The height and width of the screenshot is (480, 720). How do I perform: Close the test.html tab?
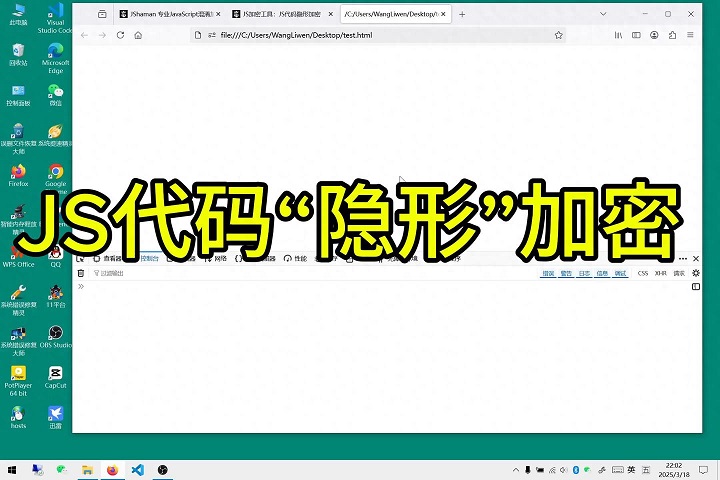click(x=443, y=14)
